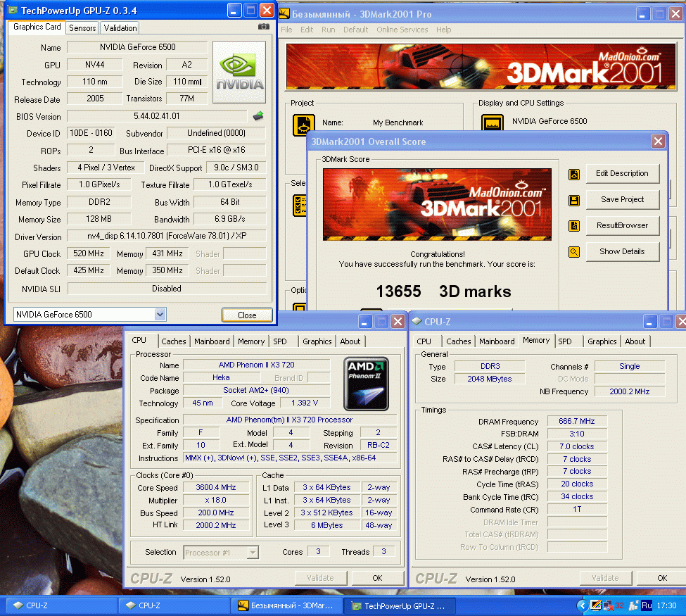Click the right CPU-Z window title icon
Image resolution: width=686 pixels, height=616 pixels.
click(x=417, y=321)
